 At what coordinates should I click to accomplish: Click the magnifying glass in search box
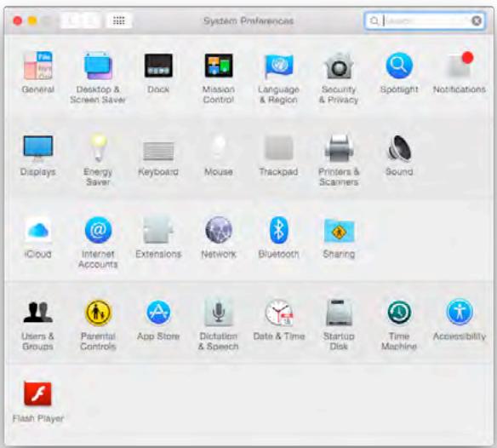[374, 21]
